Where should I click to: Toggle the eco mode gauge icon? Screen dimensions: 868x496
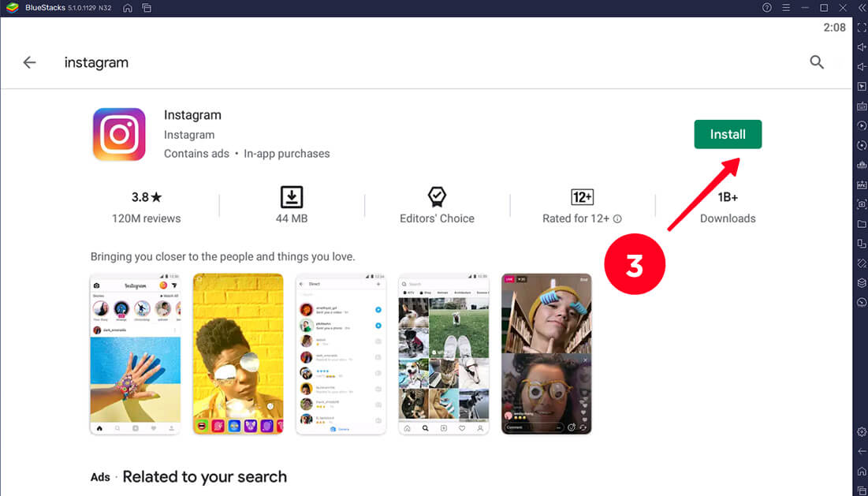(x=862, y=303)
